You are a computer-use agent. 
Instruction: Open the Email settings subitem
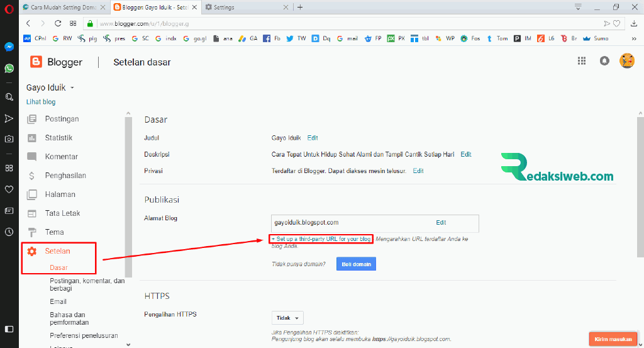(58, 301)
